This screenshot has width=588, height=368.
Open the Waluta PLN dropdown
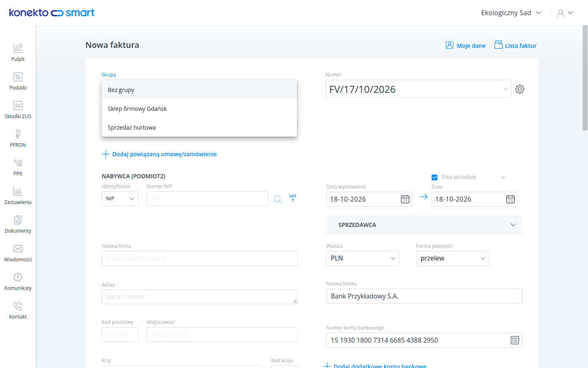(363, 258)
